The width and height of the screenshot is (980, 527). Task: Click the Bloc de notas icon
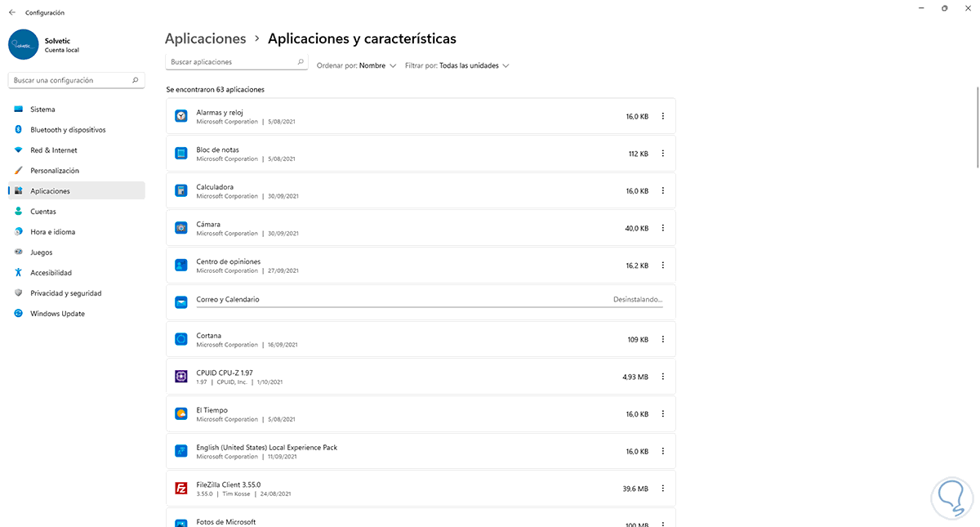point(181,154)
